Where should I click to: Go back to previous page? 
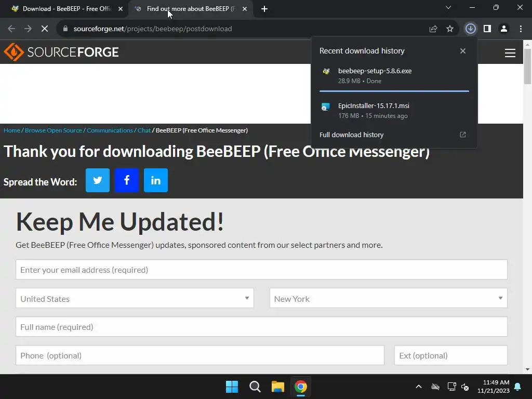tap(11, 29)
